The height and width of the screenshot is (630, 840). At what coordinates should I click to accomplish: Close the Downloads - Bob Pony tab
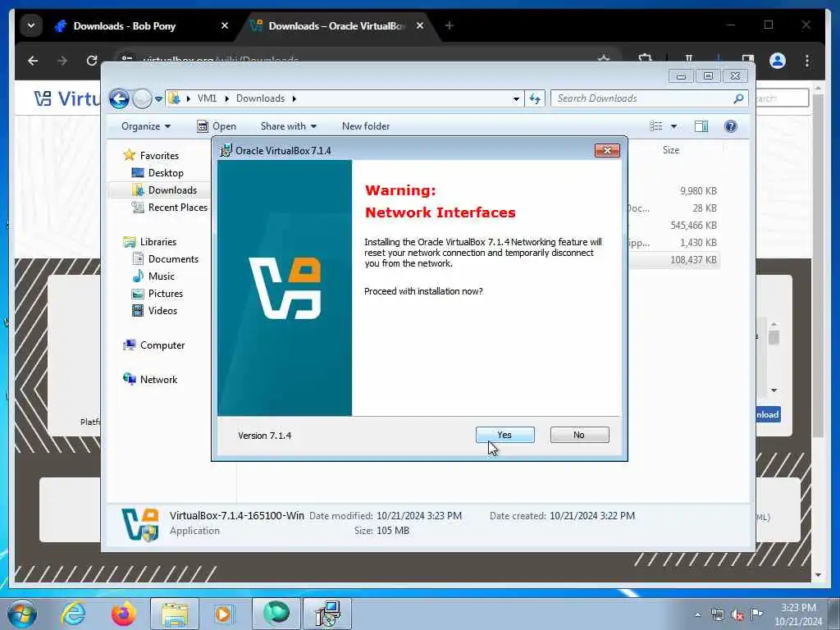(x=225, y=25)
